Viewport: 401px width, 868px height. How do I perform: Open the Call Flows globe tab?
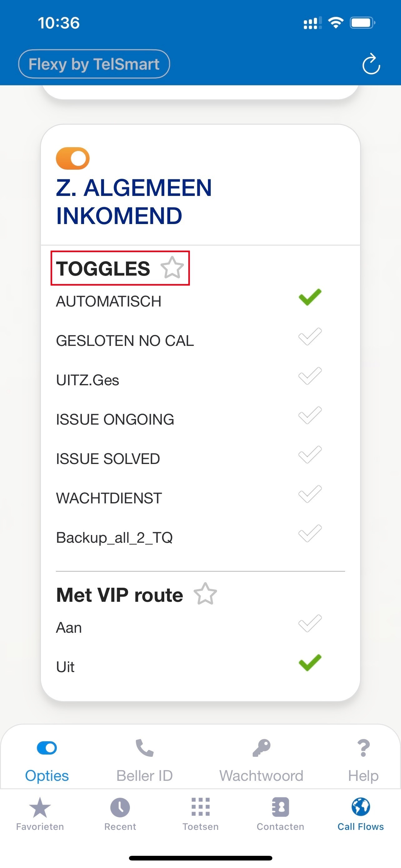coord(361,814)
